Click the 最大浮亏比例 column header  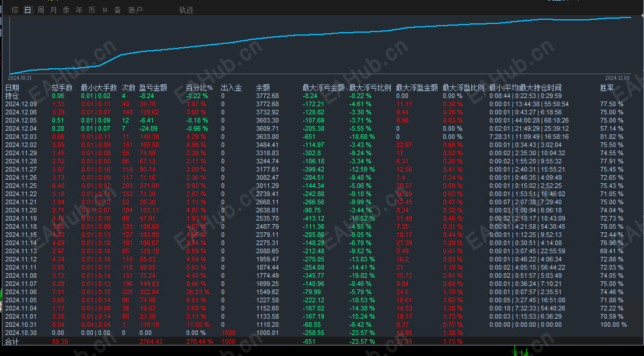point(370,88)
